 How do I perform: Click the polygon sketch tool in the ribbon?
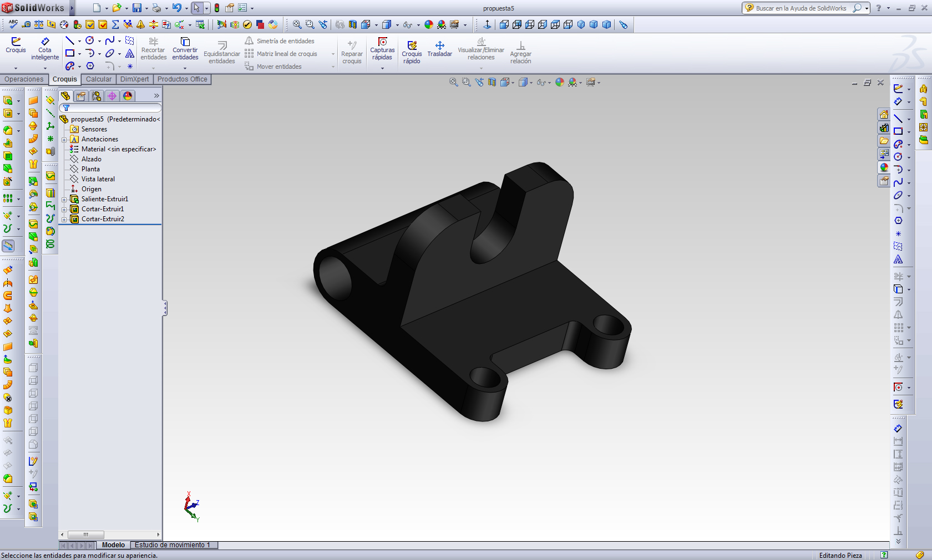coord(90,66)
